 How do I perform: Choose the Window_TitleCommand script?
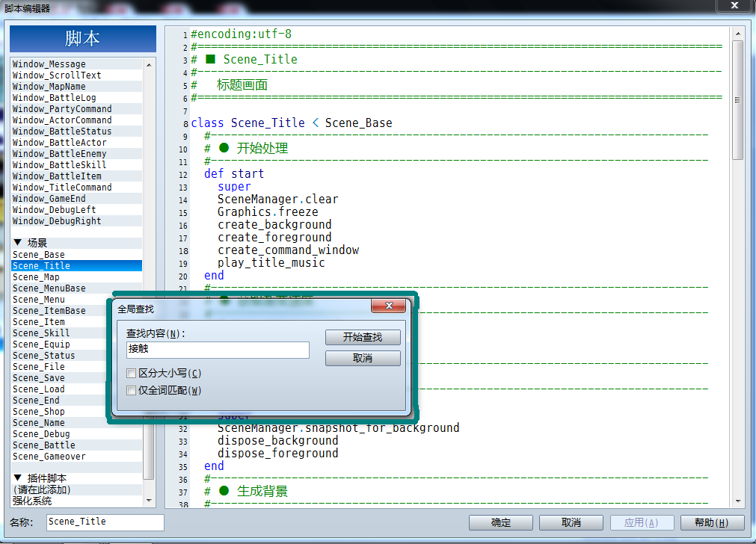coord(77,188)
